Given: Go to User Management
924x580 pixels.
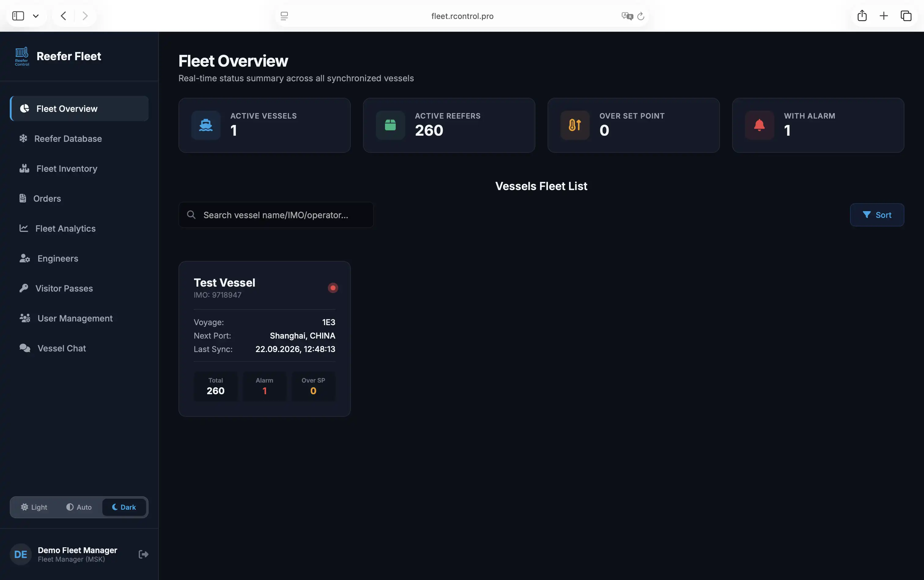Looking at the screenshot, I should [79, 318].
